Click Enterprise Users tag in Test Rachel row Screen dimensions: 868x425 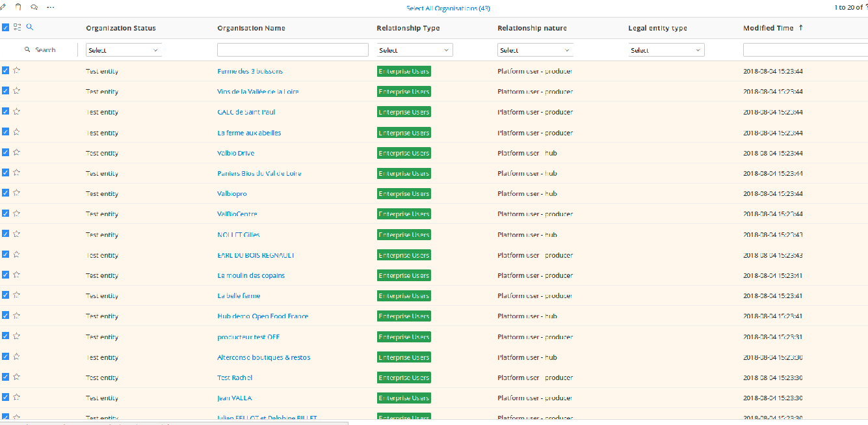click(404, 377)
